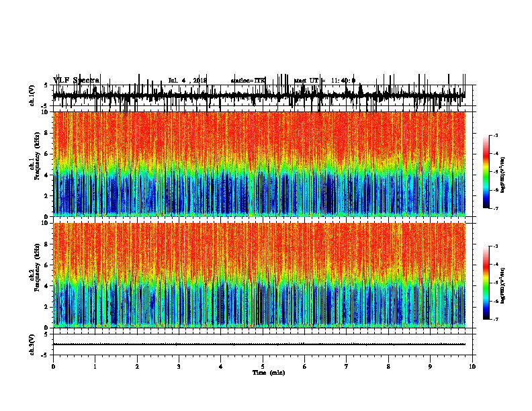This screenshot has height=411, width=532.
Task: Click time axis tick label "9"
Action: (430, 367)
